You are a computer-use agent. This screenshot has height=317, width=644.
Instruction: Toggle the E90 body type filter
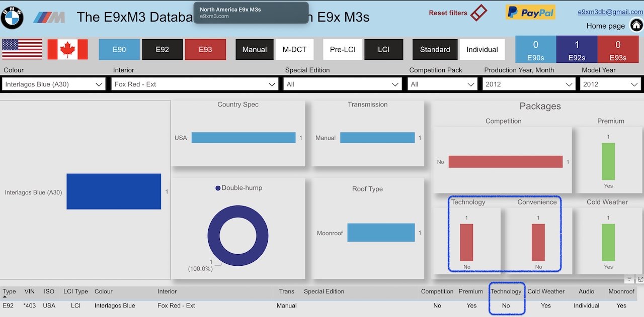(119, 49)
